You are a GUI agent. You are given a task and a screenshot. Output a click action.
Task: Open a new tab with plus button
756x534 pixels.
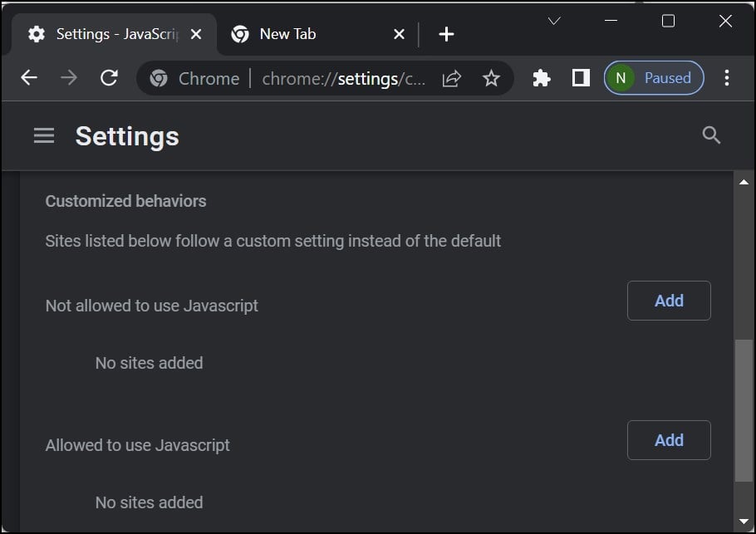click(446, 34)
